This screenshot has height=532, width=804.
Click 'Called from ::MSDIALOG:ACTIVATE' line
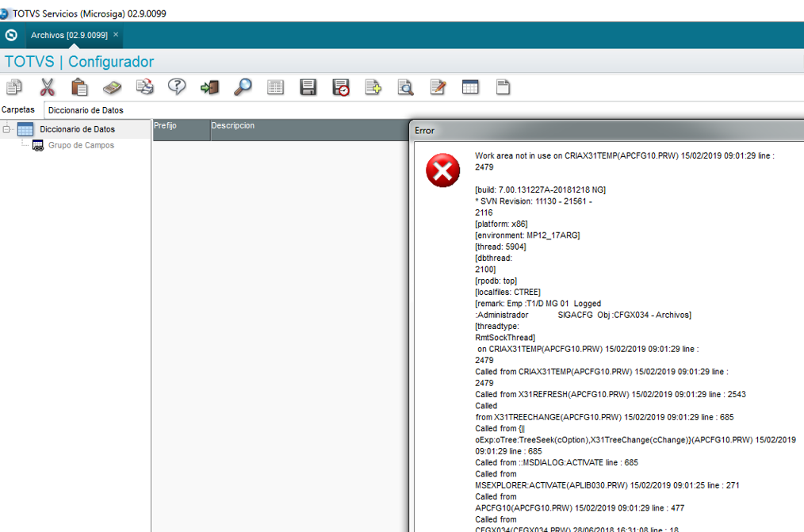click(x=557, y=462)
